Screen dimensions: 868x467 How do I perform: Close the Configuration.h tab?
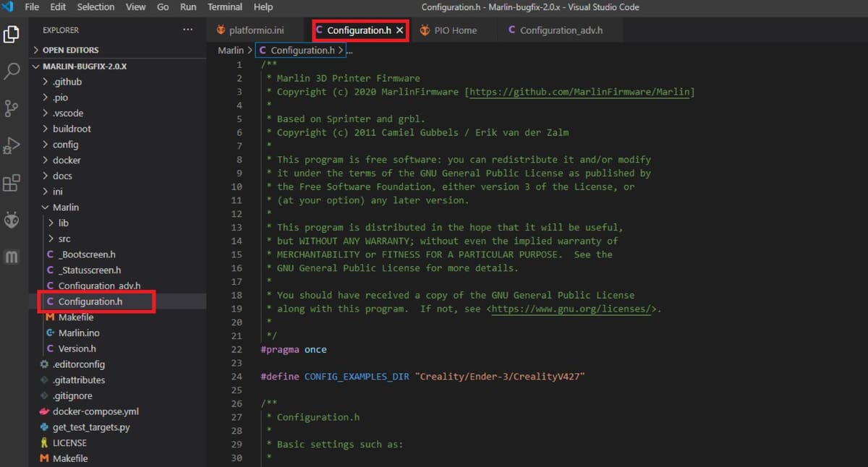tap(399, 30)
